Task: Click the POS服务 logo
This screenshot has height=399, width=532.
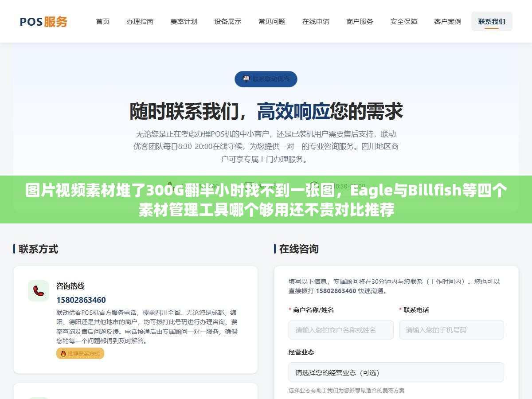Action: coord(43,21)
